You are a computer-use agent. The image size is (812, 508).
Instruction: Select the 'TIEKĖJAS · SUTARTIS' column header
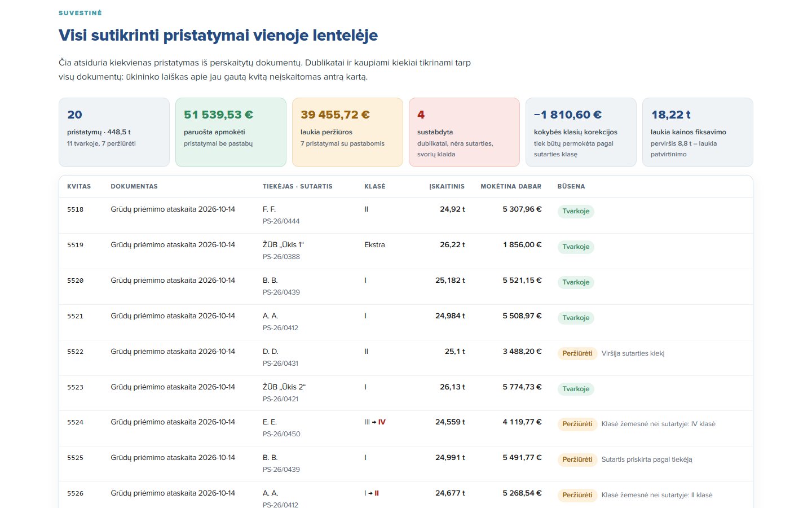298,186
